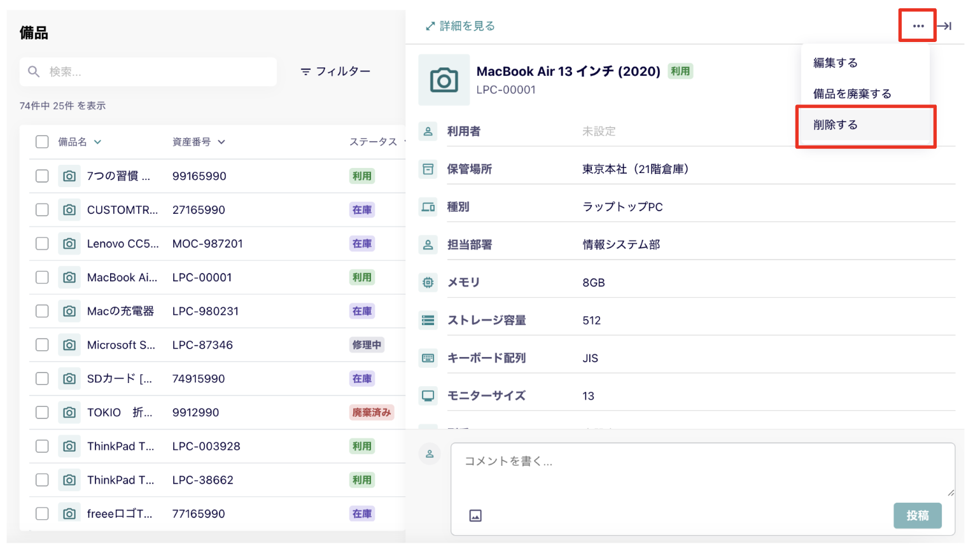980x551 pixels.
Task: Open the three-dot more options menu
Action: point(918,26)
